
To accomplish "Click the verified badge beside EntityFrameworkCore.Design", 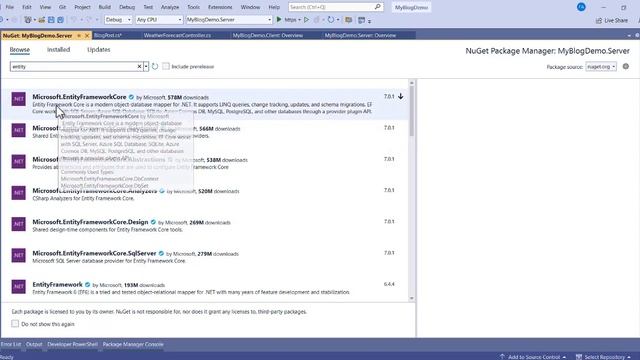I will point(153,222).
